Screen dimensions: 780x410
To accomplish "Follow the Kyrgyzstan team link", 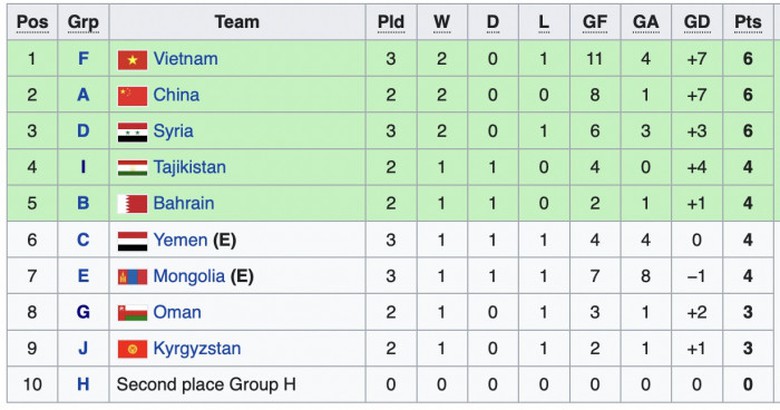I will [x=196, y=349].
